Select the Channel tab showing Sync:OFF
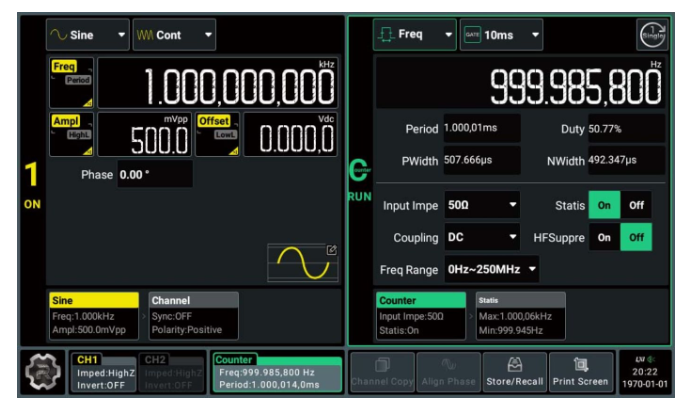This screenshot has height=408, width=691. (x=193, y=315)
